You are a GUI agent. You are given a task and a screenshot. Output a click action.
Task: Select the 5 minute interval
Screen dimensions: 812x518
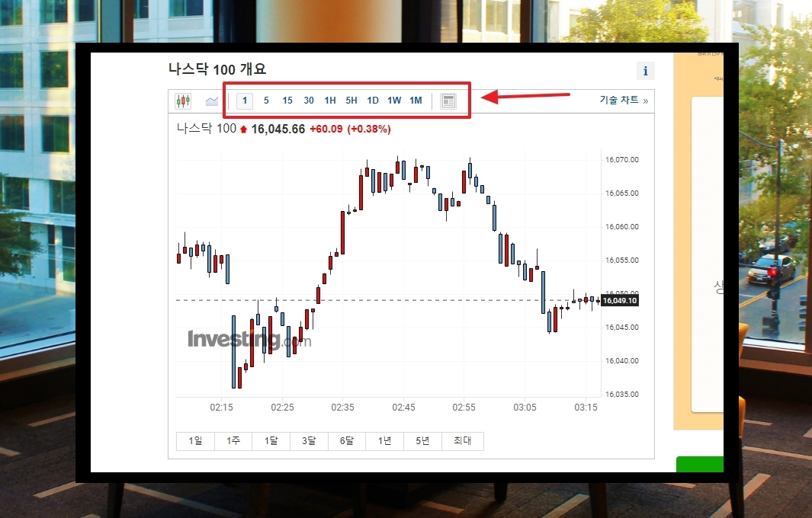pyautogui.click(x=266, y=101)
